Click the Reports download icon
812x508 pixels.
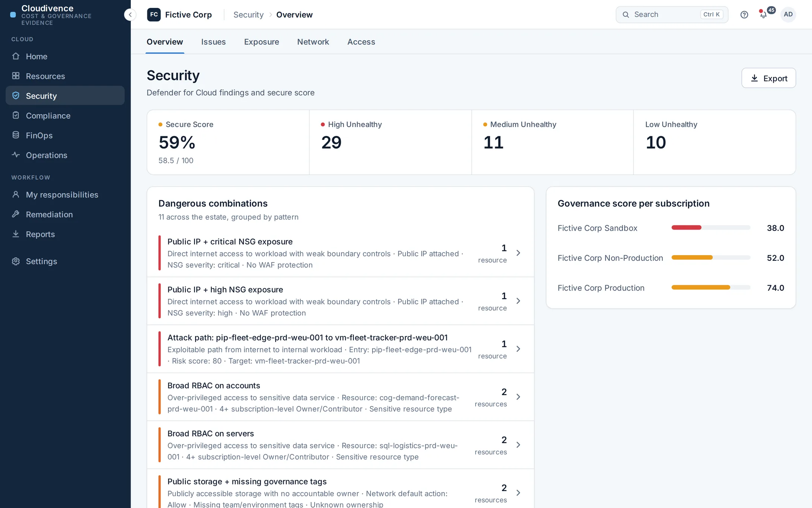tap(15, 234)
